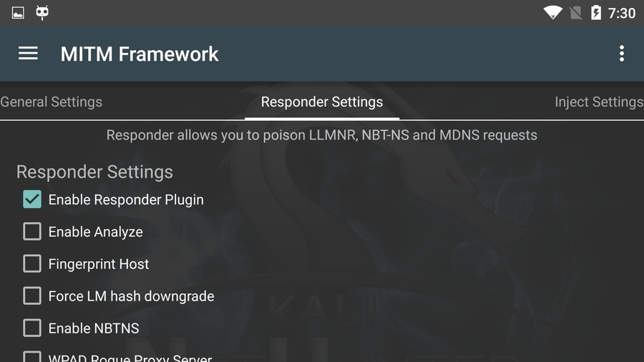Uncheck Enable Responder Plugin checkbox

(32, 199)
